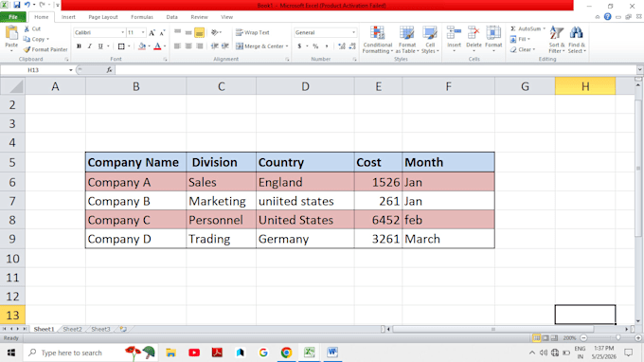
Task: Click the Orientation text angle icon
Action: 215,32
